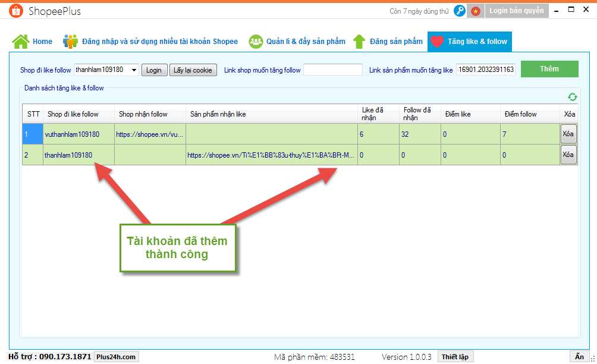Go to Đăng sản phẩm tab
The image size is (597, 364).
click(388, 42)
